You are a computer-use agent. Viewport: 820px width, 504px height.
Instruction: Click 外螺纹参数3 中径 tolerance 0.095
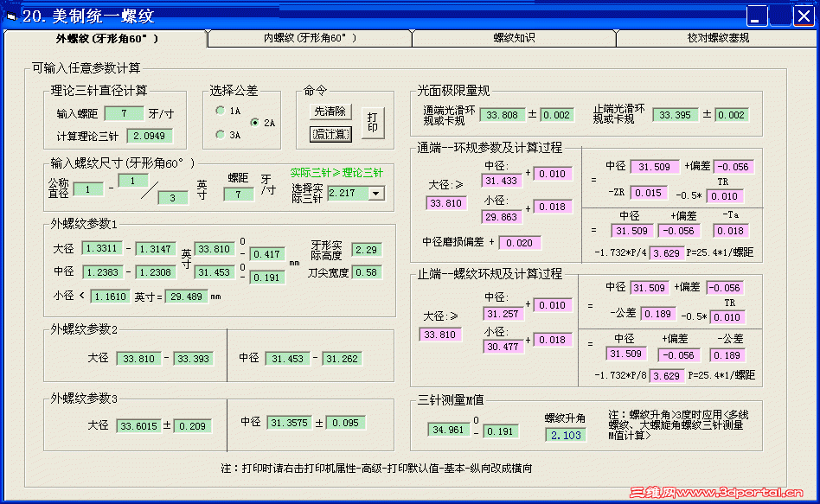345,423
